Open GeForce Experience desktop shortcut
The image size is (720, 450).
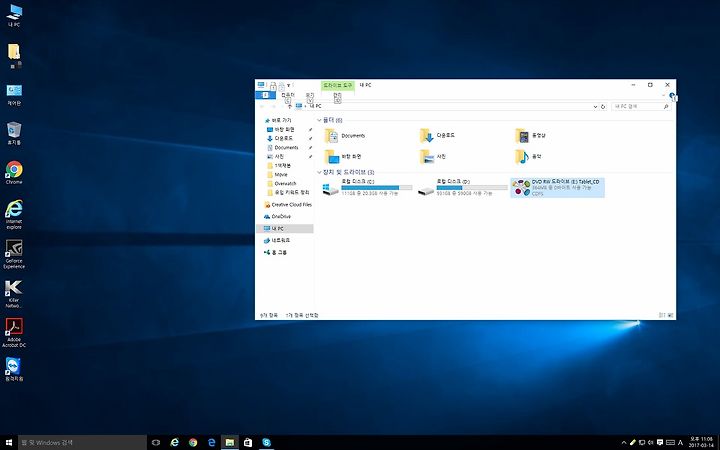(14, 254)
